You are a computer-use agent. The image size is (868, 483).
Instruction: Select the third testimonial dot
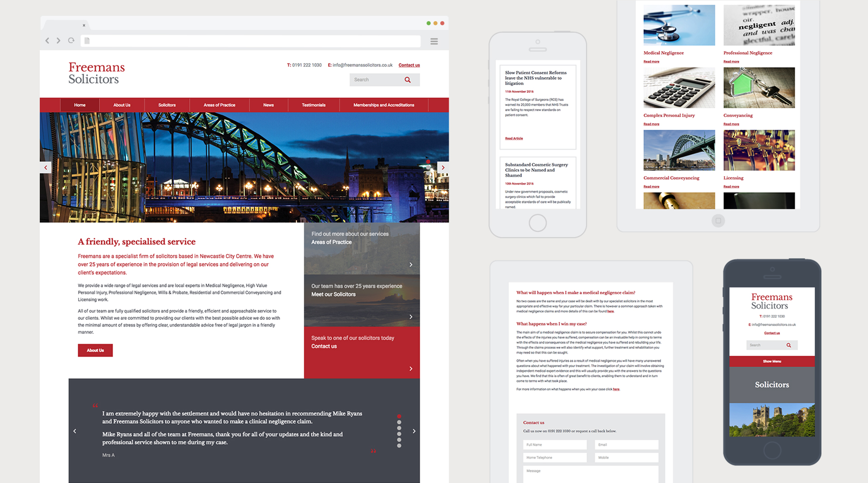point(399,428)
